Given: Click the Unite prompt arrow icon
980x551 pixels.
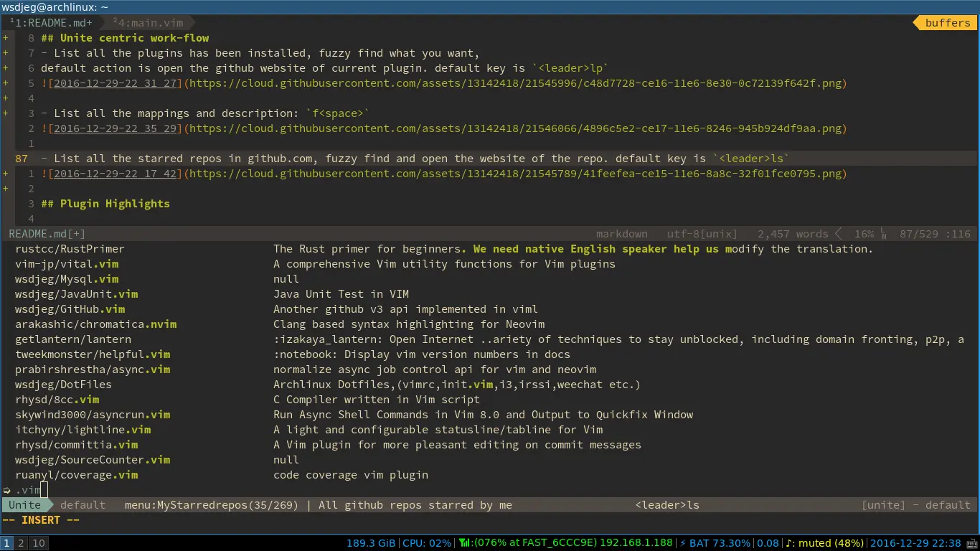Looking at the screenshot, I should (7, 490).
